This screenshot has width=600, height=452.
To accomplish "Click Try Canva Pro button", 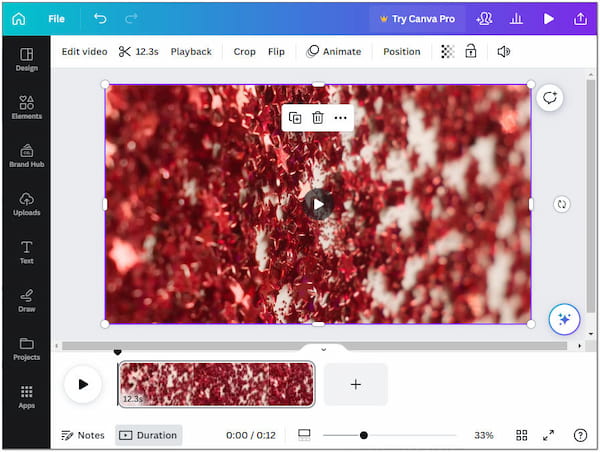I will tap(417, 19).
